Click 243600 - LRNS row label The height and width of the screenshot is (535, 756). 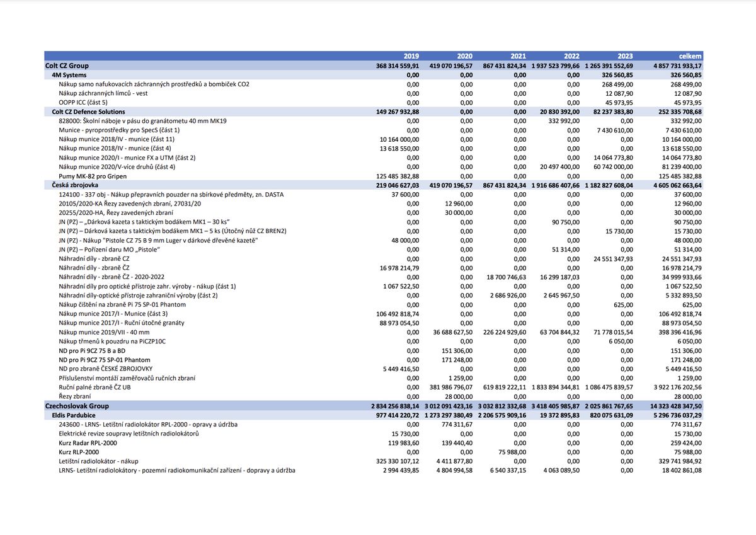148,424
